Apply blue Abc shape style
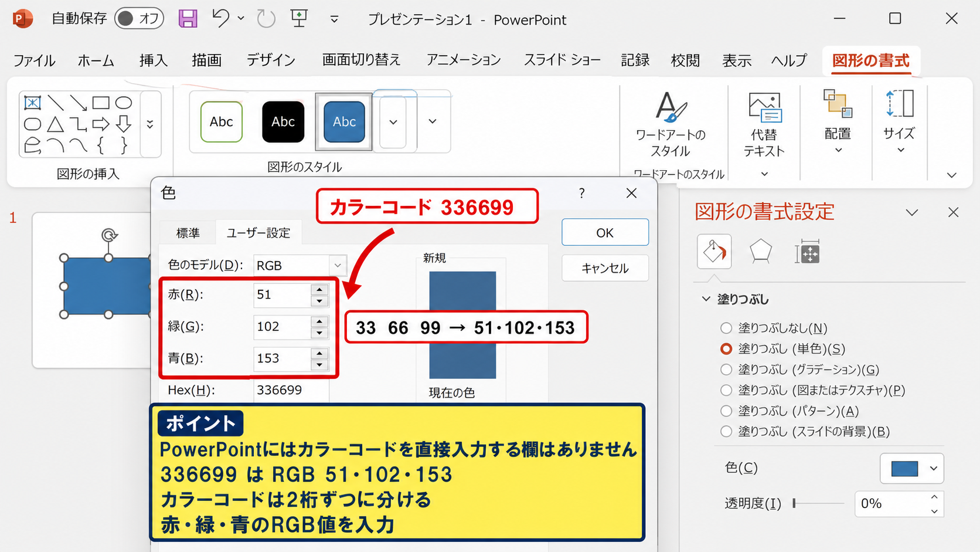The height and width of the screenshot is (552, 980). [345, 121]
